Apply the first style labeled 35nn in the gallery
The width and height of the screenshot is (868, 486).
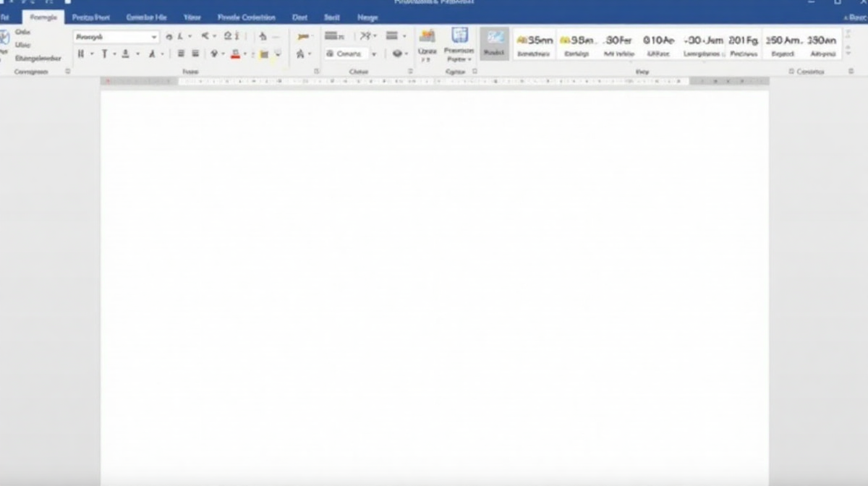pos(535,45)
